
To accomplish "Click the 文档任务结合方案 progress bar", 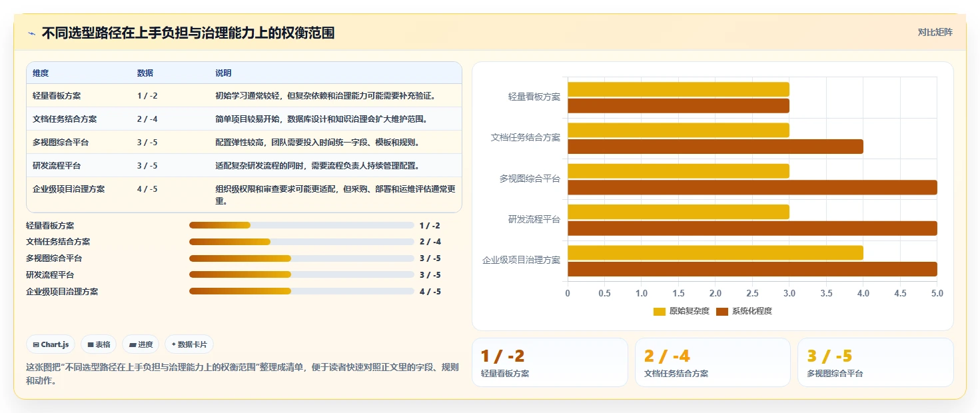I will click(302, 242).
